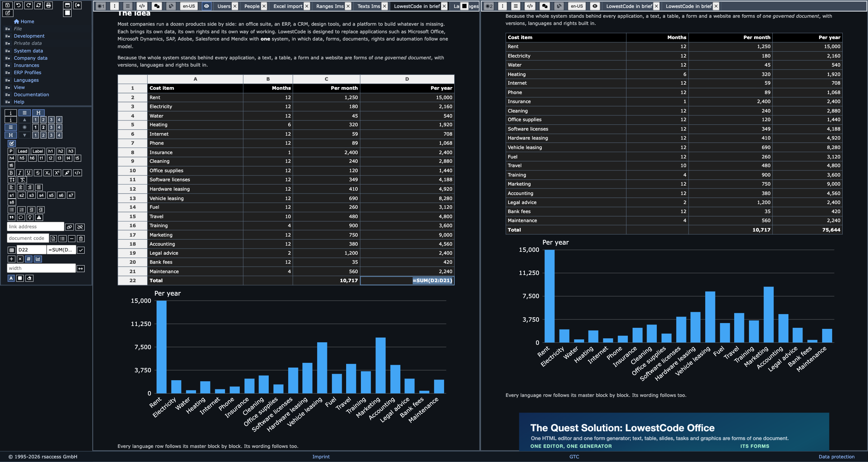The image size is (868, 462).
Task: Apply the Lead paragraph style
Action: pyautogui.click(x=22, y=151)
